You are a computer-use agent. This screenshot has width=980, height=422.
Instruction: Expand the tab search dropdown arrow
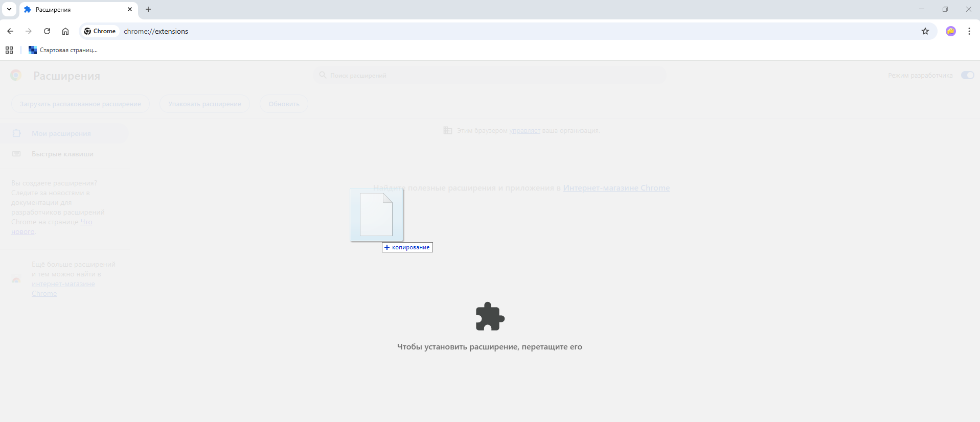point(9,9)
